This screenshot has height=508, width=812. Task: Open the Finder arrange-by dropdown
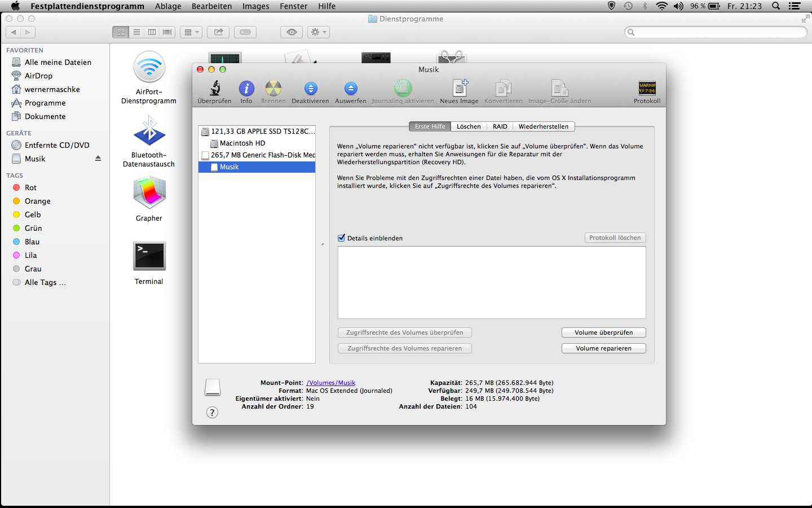click(x=191, y=32)
